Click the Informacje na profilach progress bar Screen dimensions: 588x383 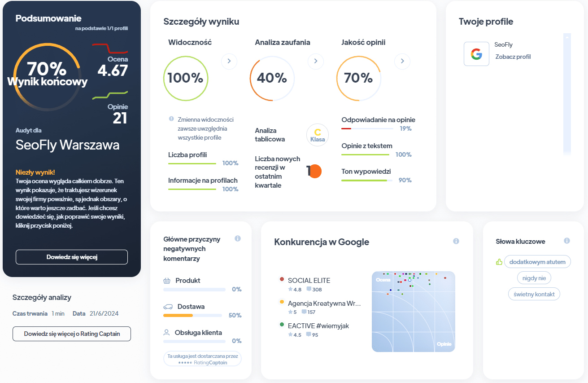(x=192, y=189)
